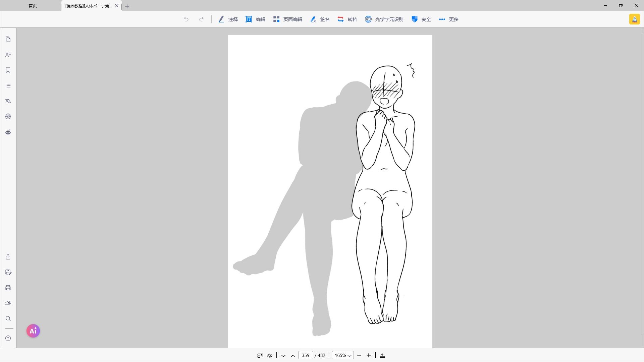
Task: Click the undo arrow in toolbar
Action: (x=186, y=19)
